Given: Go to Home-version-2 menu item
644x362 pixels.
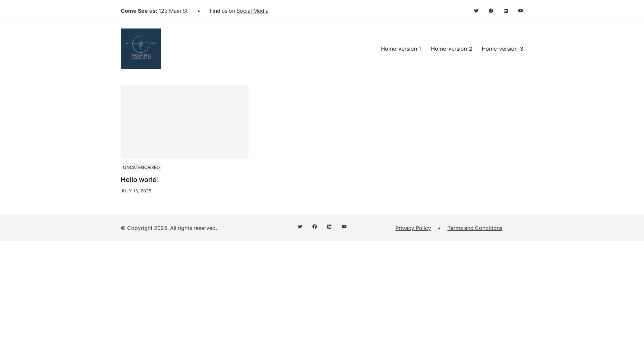Looking at the screenshot, I should [x=451, y=49].
